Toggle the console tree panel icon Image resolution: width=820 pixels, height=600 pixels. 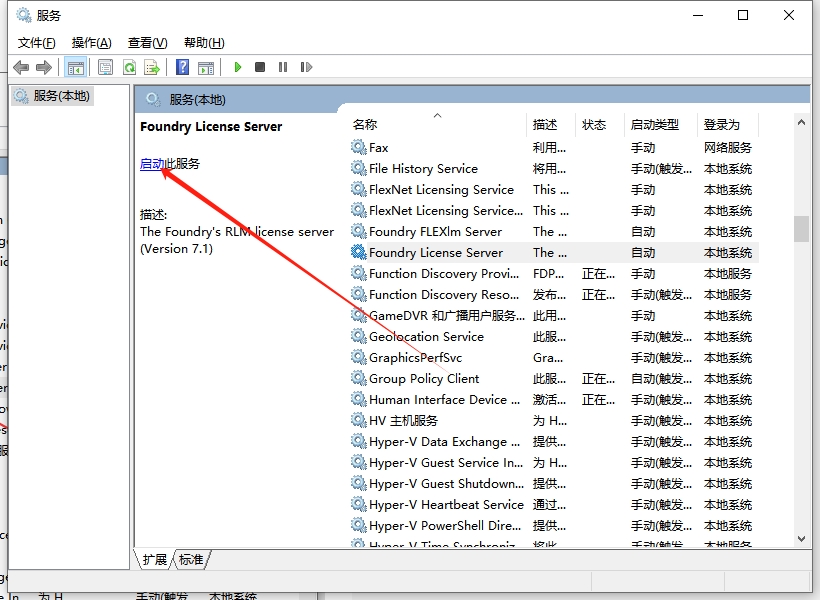[x=76, y=66]
